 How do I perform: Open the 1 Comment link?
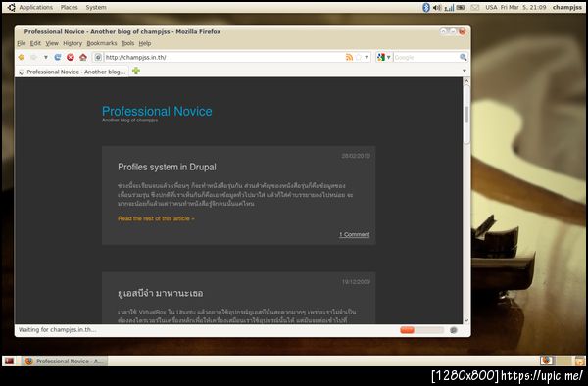click(x=355, y=234)
